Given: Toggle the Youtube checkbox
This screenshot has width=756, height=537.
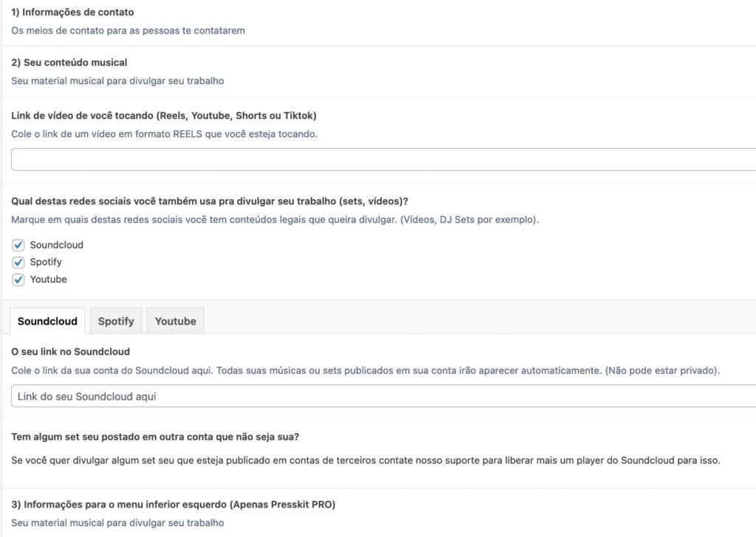Looking at the screenshot, I should point(18,280).
